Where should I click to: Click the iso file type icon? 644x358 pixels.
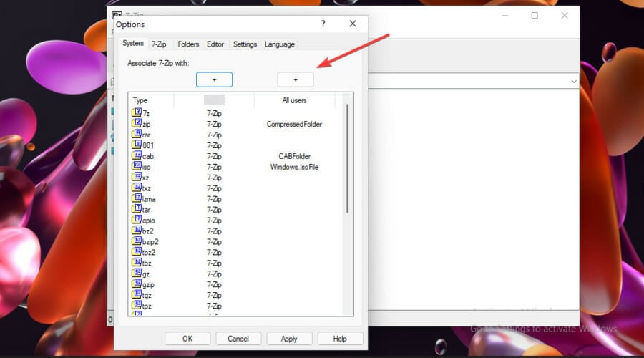(x=137, y=165)
